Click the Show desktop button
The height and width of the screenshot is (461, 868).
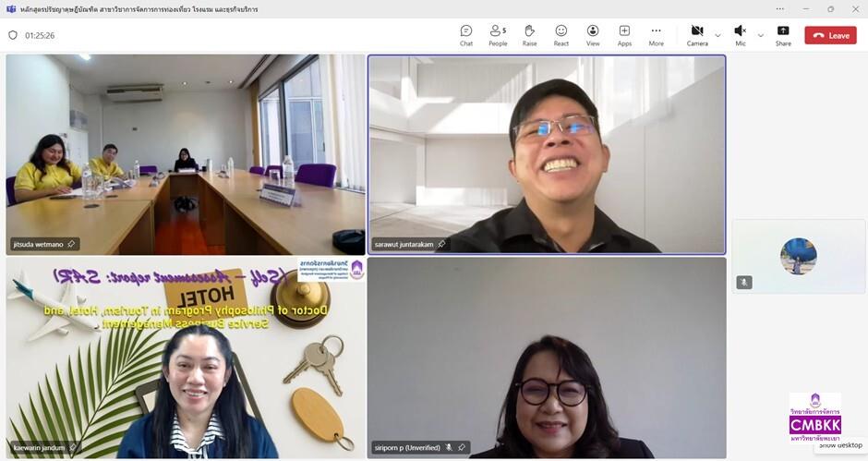(840, 445)
